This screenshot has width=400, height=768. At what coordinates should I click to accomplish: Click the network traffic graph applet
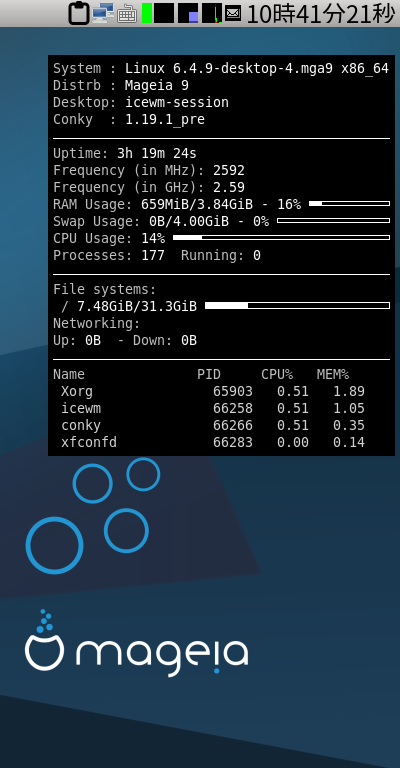click(x=212, y=13)
